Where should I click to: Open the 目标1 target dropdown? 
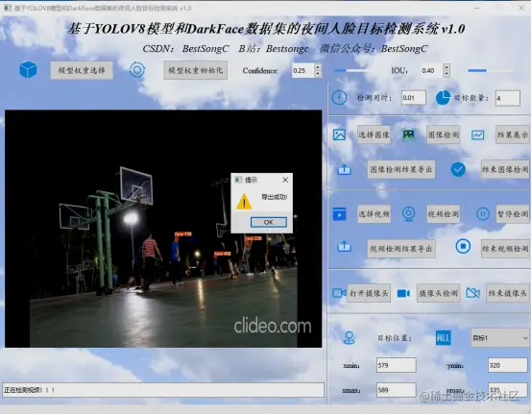coord(500,338)
